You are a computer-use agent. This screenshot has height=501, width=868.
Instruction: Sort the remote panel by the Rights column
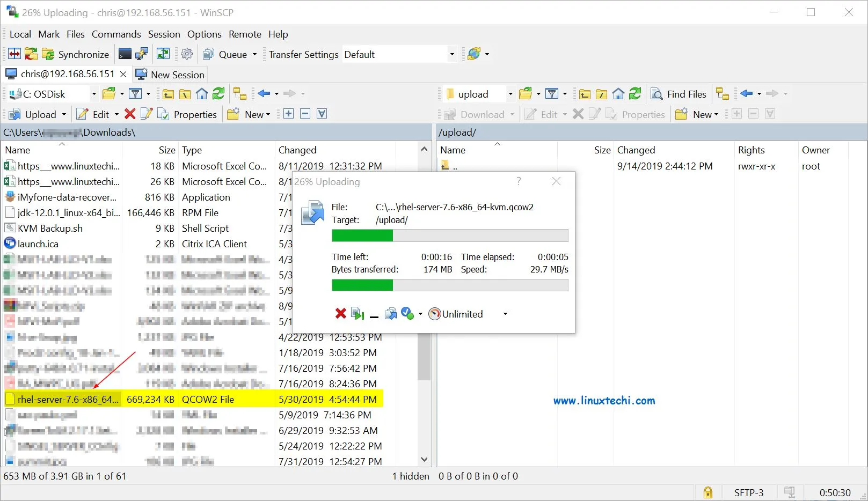coord(751,150)
